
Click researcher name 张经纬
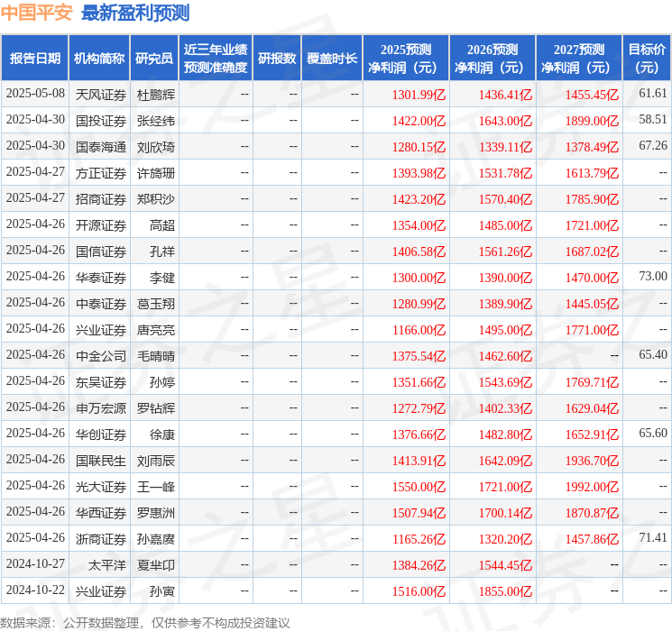pyautogui.click(x=156, y=120)
